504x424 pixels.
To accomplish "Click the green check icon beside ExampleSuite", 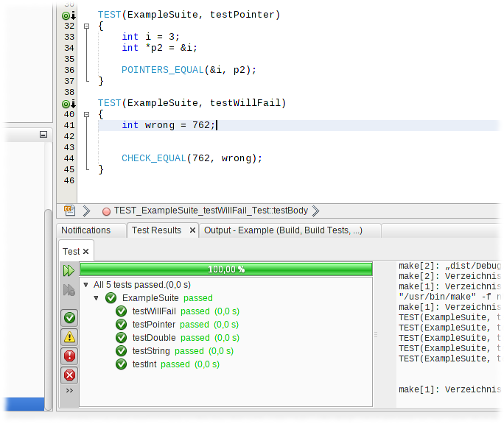I will pos(111,298).
